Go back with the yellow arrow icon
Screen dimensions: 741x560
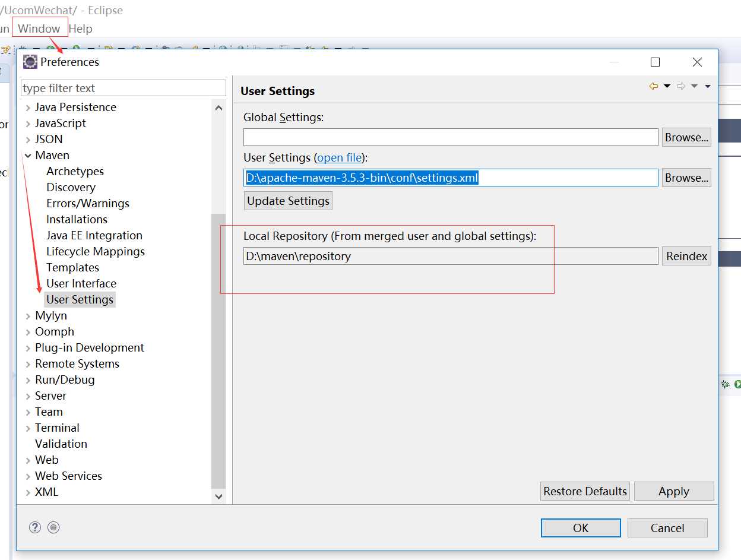(654, 87)
